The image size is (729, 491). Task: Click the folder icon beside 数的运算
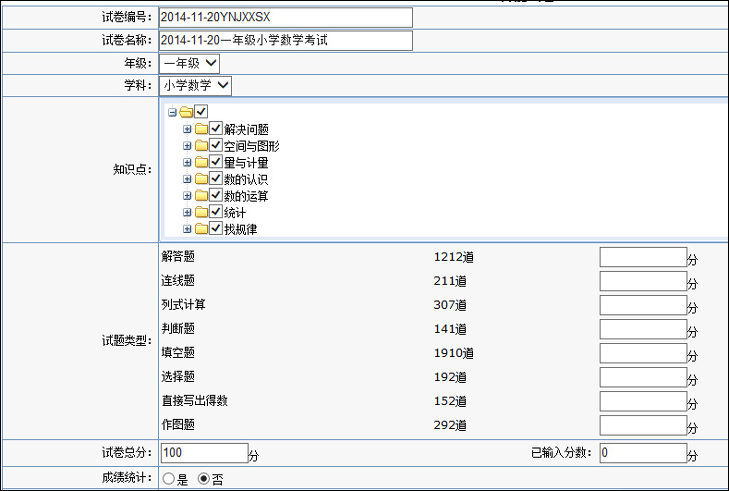[201, 196]
